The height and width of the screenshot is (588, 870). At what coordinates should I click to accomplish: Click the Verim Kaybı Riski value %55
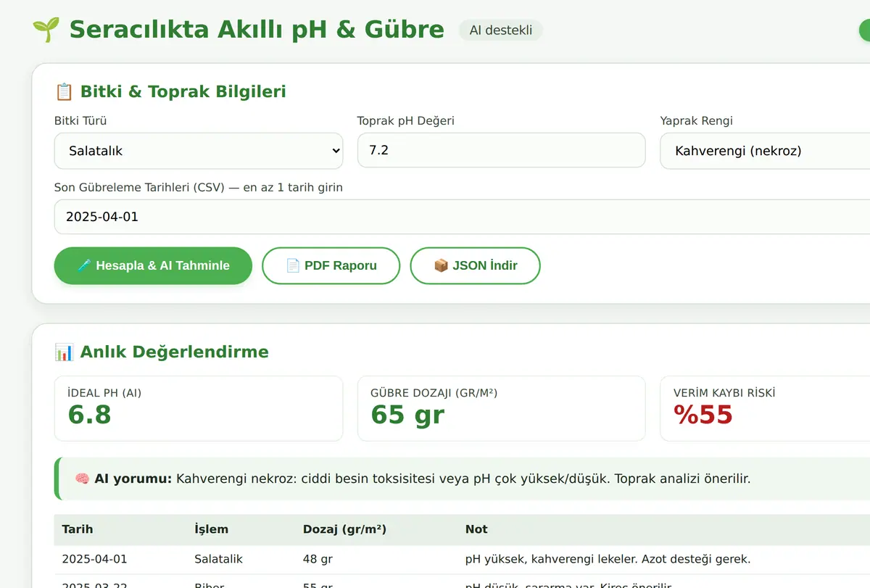click(x=703, y=415)
